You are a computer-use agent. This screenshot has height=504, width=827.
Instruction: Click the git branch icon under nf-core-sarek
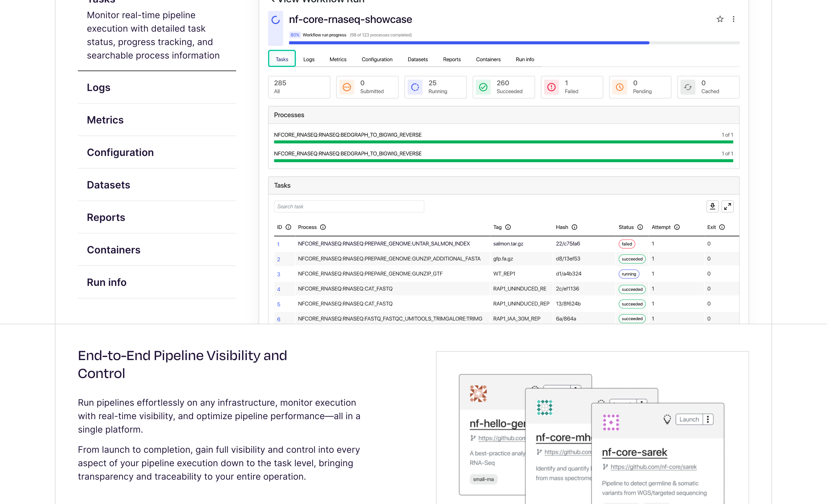pos(605,467)
